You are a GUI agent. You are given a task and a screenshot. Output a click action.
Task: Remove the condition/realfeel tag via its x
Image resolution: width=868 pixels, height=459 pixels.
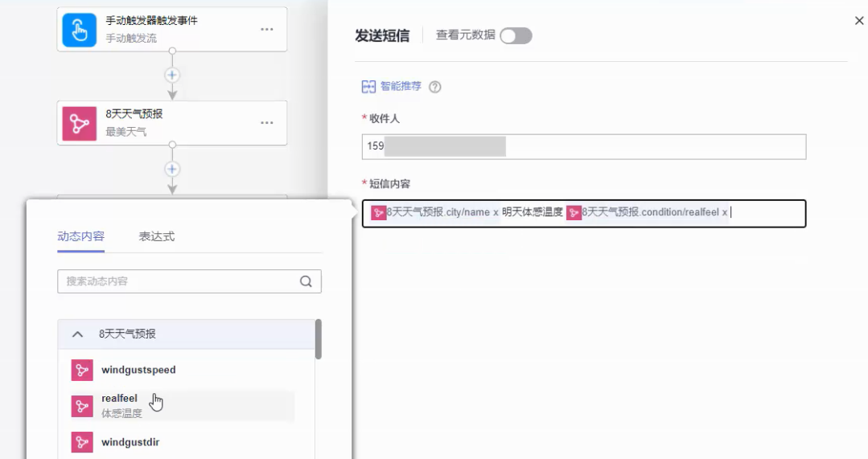pyautogui.click(x=724, y=212)
